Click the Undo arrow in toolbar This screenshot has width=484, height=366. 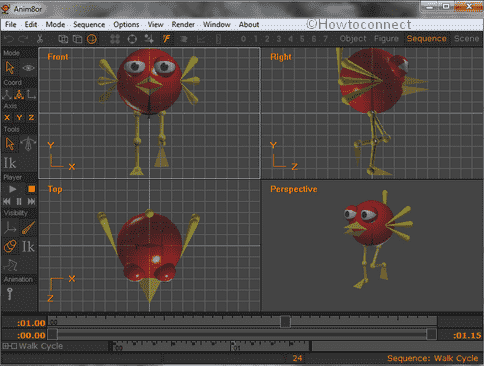pos(9,39)
